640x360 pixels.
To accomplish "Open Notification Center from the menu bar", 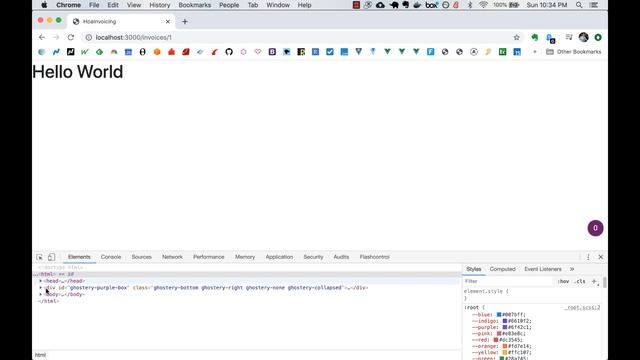I will click(x=594, y=5).
